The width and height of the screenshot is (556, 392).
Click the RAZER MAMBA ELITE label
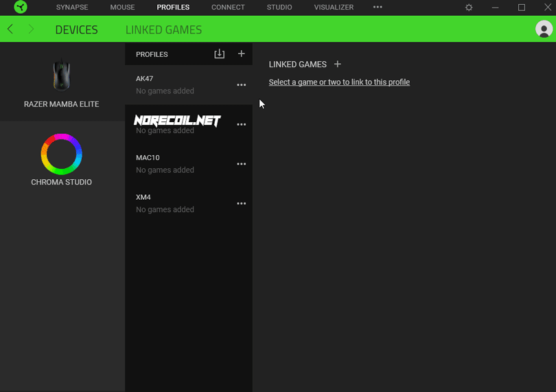(x=61, y=104)
